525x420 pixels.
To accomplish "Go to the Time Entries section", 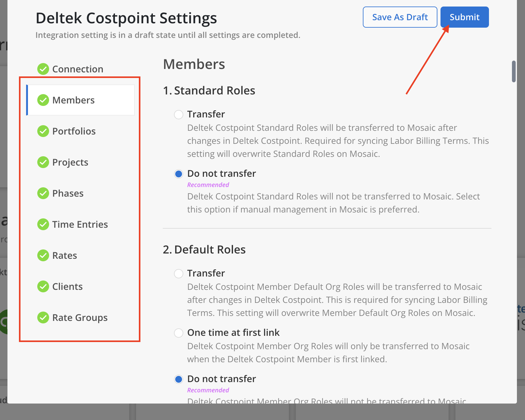I will coord(80,224).
